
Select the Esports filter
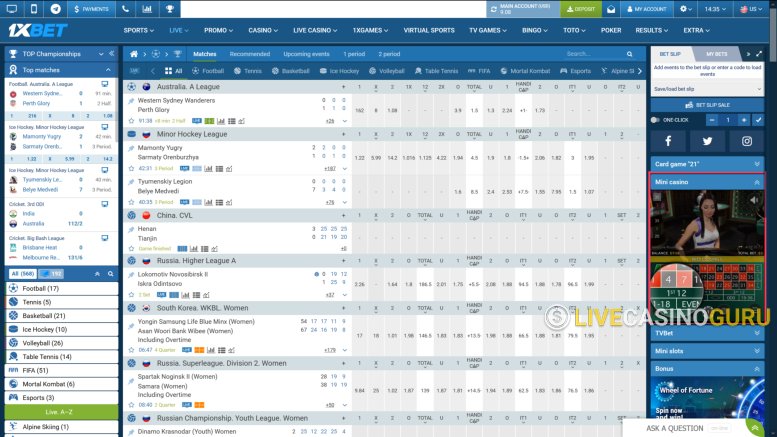click(x=575, y=71)
